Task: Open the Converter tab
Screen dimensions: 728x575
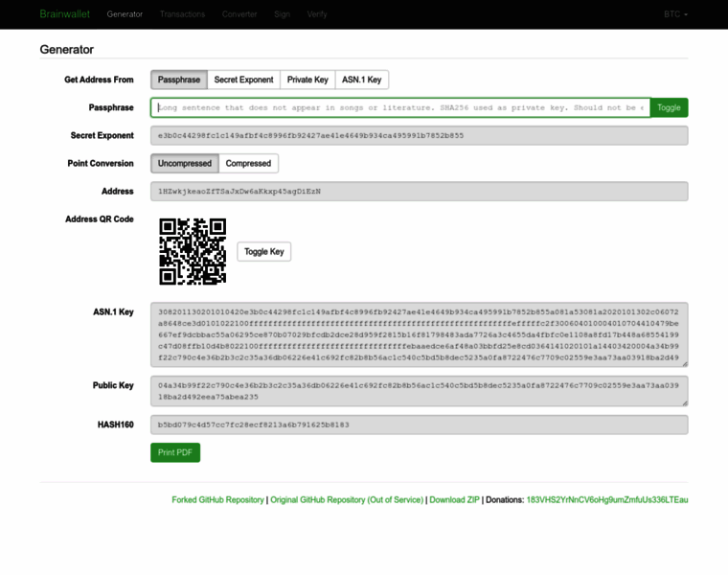Action: [239, 14]
